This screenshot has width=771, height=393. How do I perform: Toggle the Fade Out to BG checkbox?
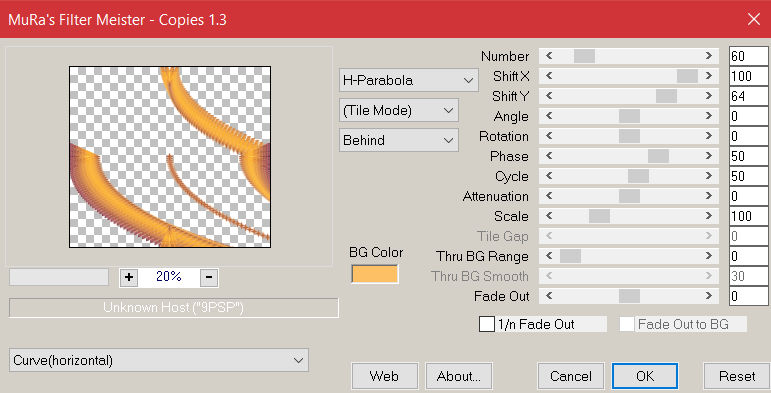coord(627,324)
